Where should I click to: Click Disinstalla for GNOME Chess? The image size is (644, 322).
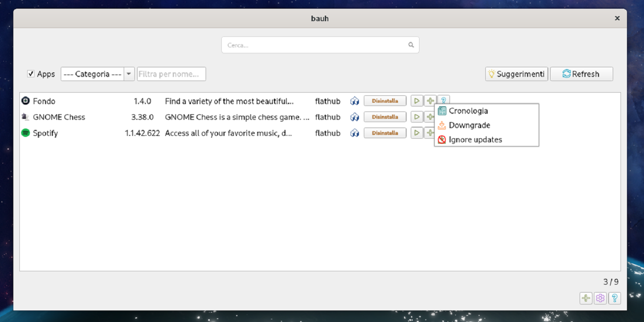pyautogui.click(x=385, y=117)
